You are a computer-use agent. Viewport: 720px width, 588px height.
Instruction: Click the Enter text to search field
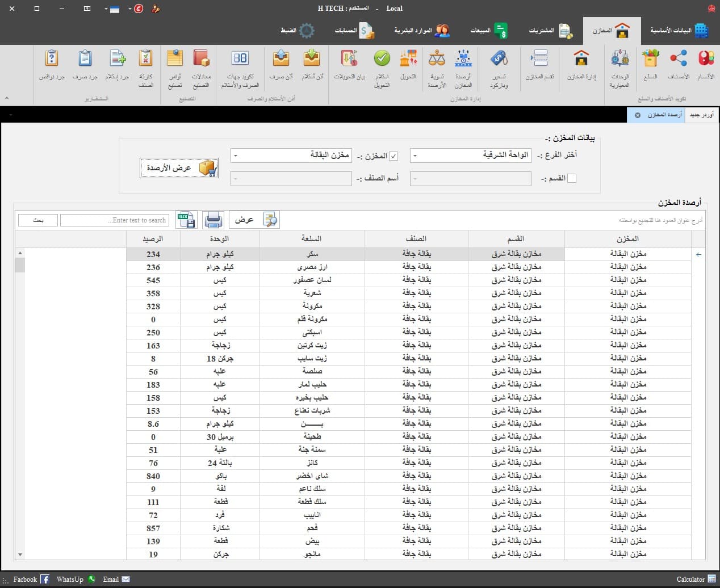[115, 220]
